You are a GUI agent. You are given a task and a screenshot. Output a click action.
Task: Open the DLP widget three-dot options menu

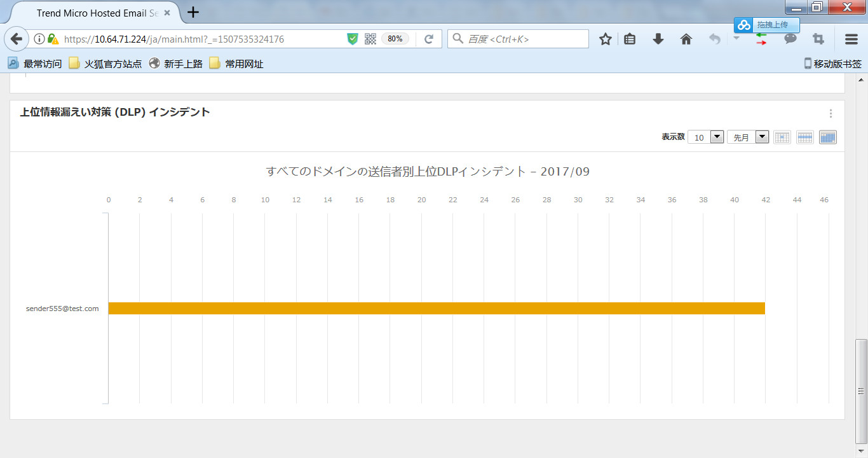(x=831, y=114)
